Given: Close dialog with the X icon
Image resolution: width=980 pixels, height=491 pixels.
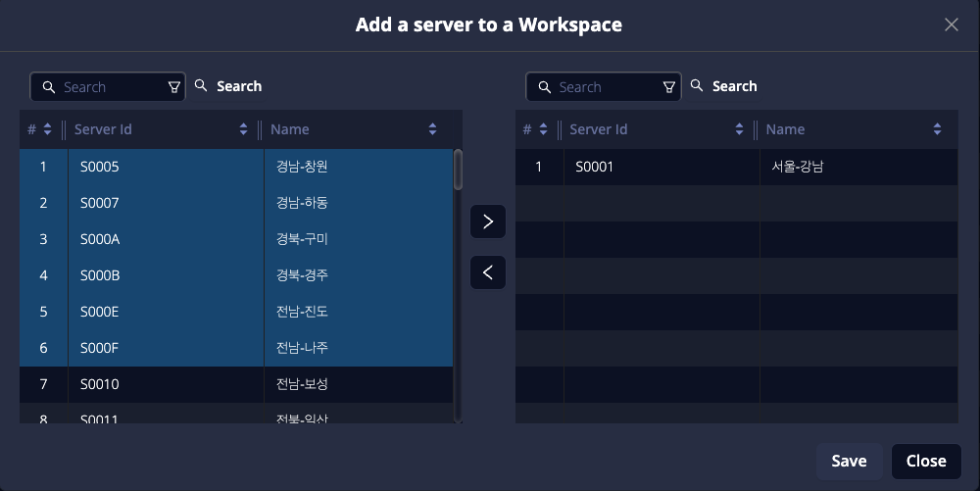Looking at the screenshot, I should pos(951,25).
